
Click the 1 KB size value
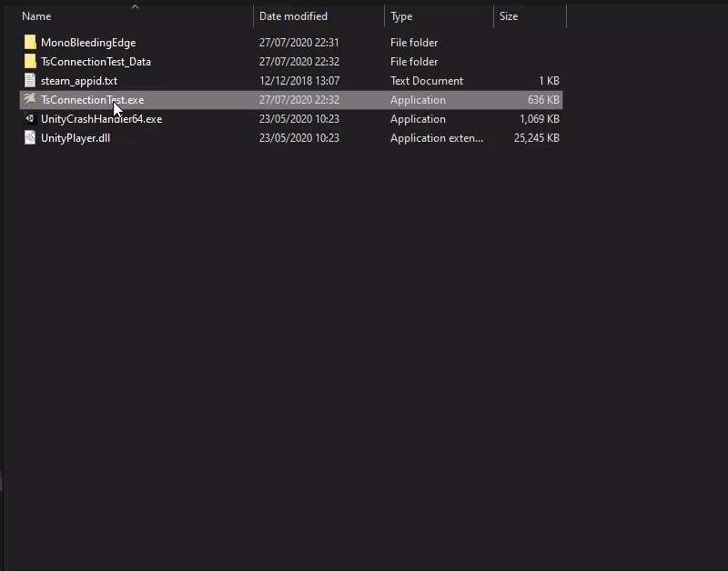point(549,81)
